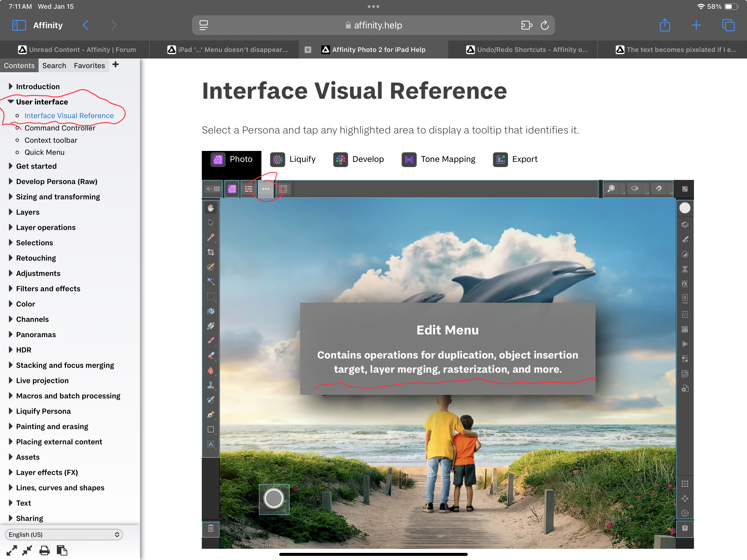
Task: Click the Crop tool icon
Action: pyautogui.click(x=211, y=252)
